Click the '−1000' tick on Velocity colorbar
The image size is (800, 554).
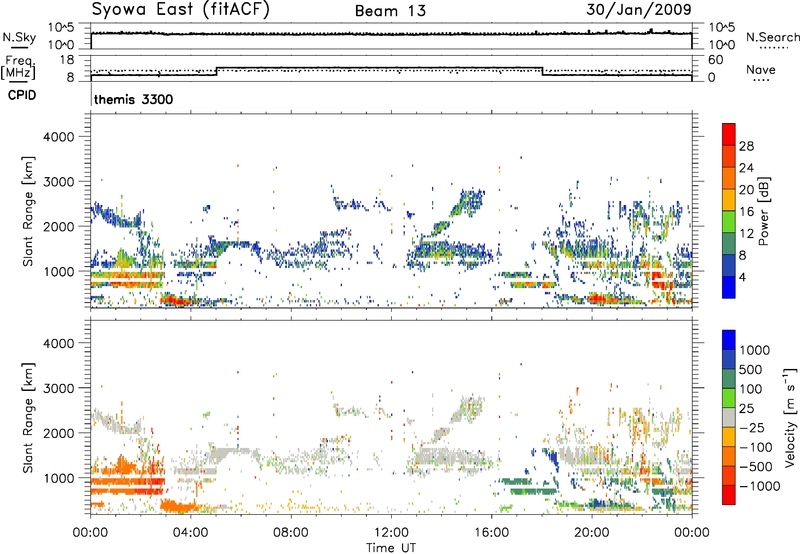pos(759,486)
